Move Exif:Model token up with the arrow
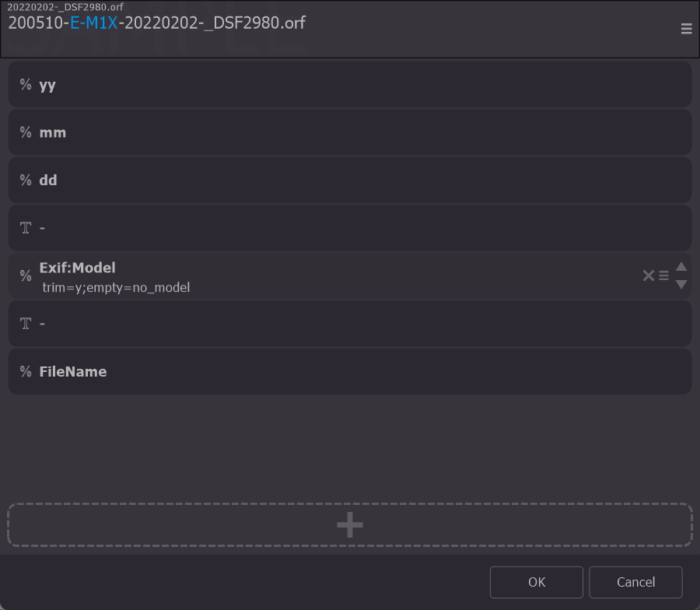The height and width of the screenshot is (610, 700). click(681, 267)
